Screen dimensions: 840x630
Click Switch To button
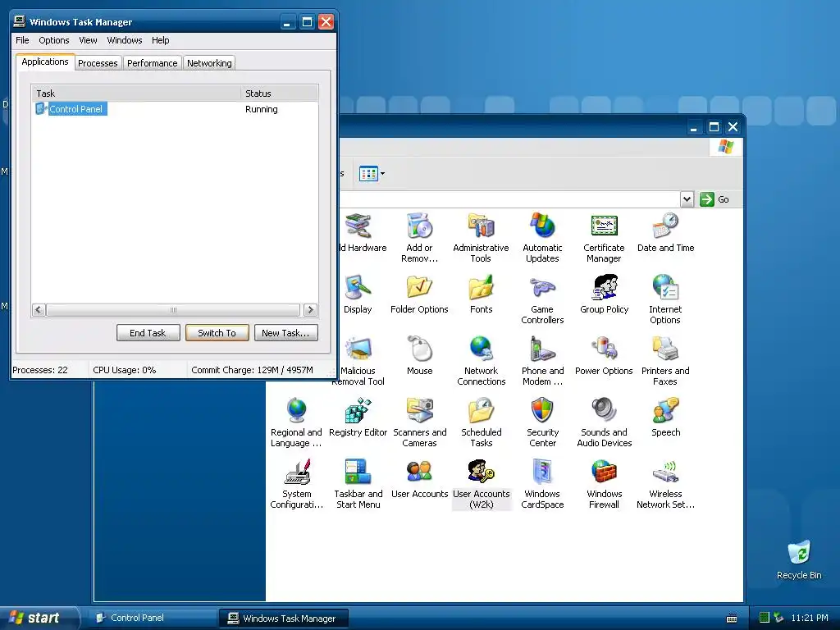tap(217, 333)
